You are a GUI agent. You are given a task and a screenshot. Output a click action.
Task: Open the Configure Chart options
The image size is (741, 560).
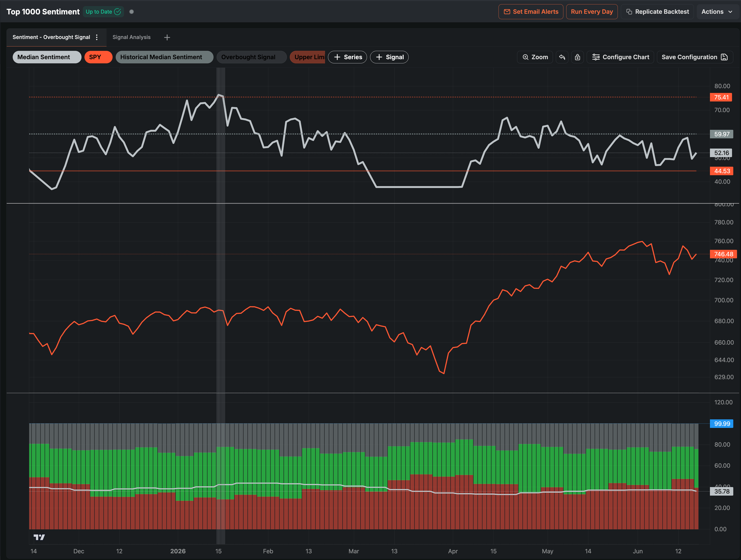(620, 57)
